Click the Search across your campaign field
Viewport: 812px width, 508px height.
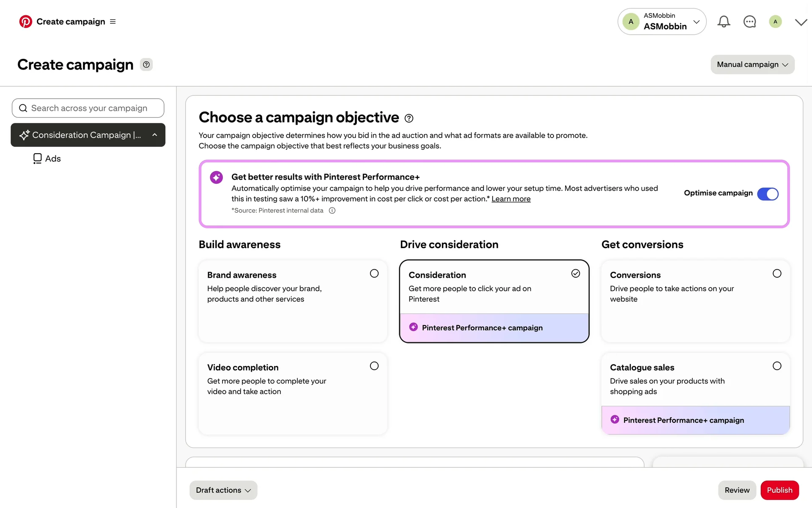(88, 108)
